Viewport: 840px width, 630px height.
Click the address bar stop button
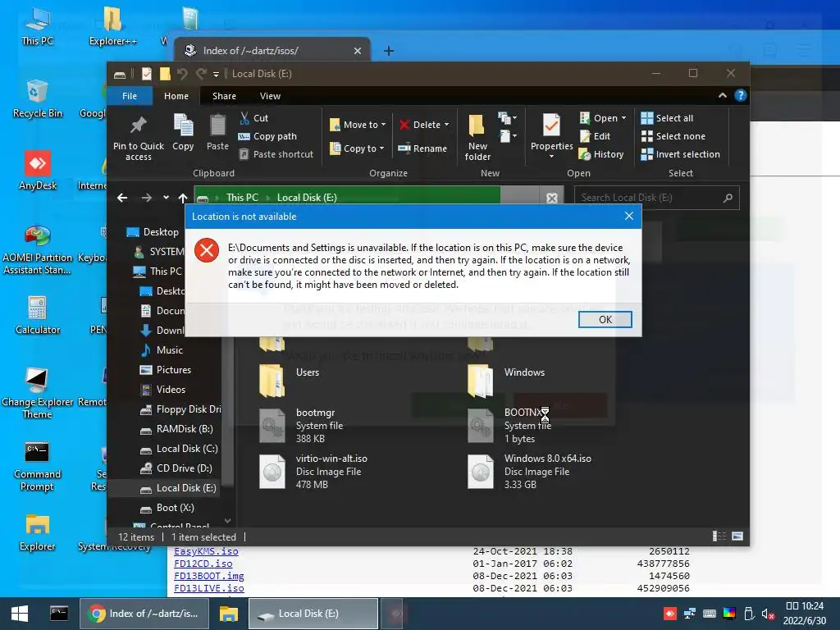[552, 198]
